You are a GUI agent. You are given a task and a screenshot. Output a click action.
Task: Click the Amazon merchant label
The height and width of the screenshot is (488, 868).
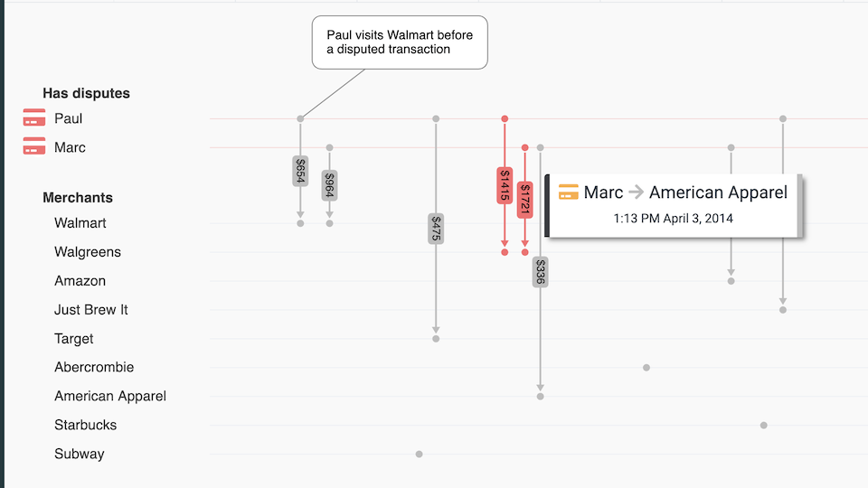tap(80, 281)
